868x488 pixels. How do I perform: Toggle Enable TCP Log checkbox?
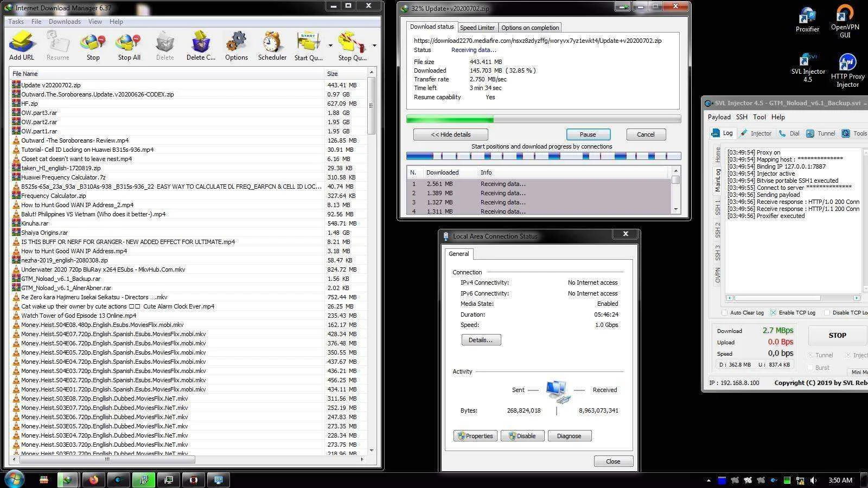[773, 313]
